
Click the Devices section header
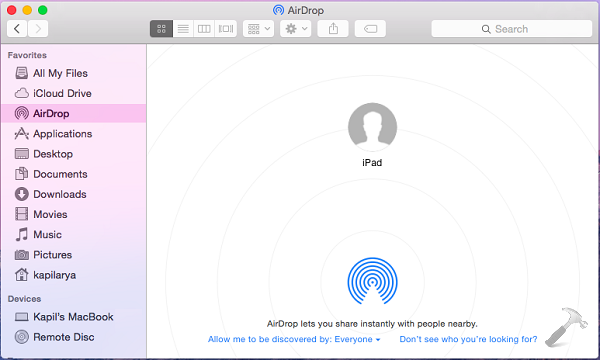(x=24, y=299)
